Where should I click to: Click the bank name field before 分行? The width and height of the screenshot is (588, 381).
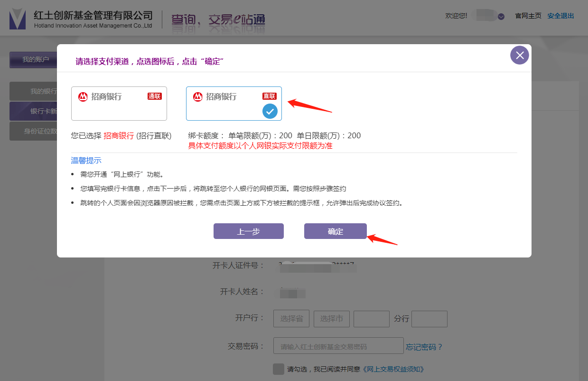372,319
